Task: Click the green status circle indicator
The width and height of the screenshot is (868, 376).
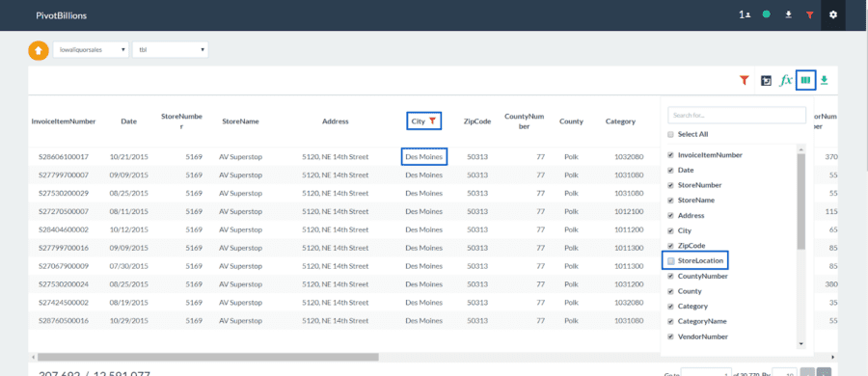Action: (x=766, y=15)
